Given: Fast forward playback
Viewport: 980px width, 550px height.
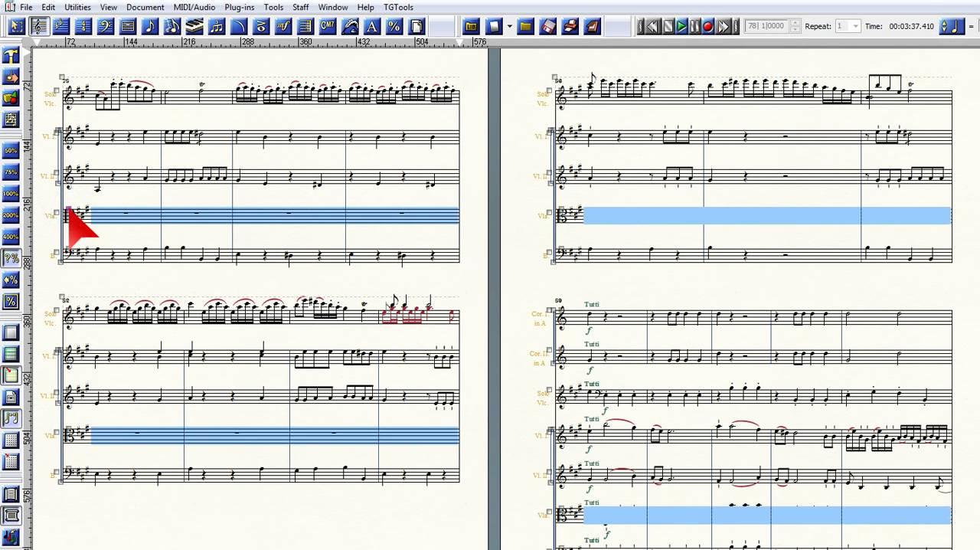Looking at the screenshot, I should [722, 27].
